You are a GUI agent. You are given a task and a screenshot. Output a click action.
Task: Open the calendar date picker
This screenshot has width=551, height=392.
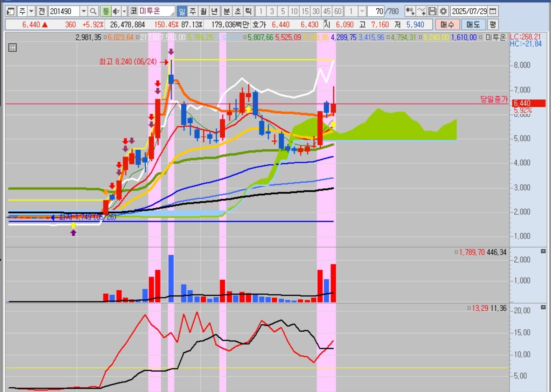(x=493, y=11)
